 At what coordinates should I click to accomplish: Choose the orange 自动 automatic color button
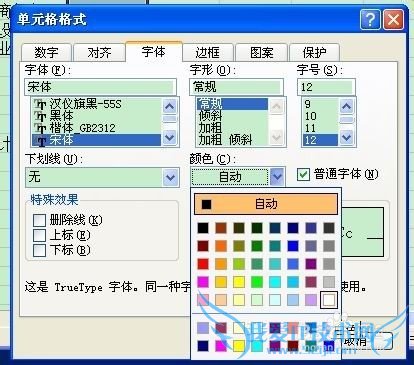pyautogui.click(x=266, y=204)
